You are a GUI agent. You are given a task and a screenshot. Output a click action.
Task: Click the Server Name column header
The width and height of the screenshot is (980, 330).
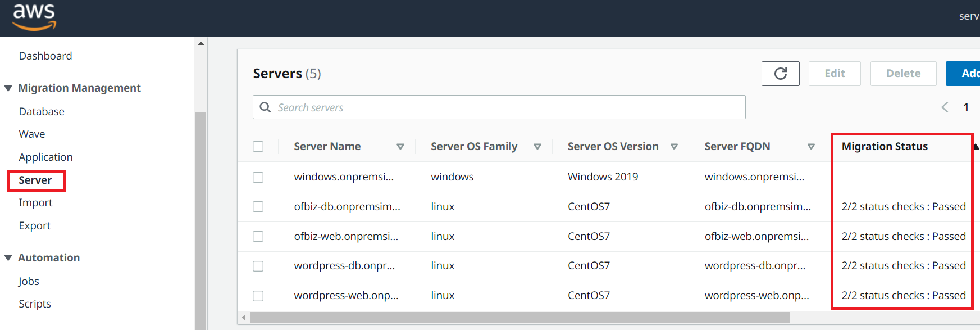coord(327,147)
